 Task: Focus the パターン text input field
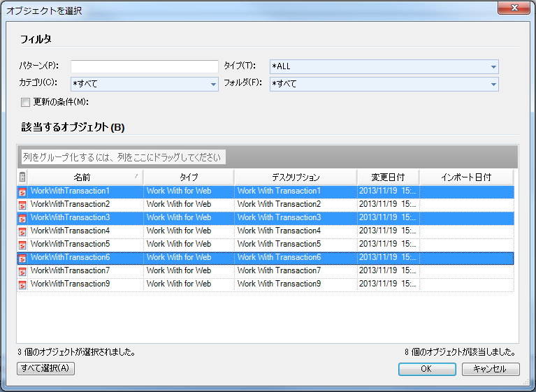pos(145,66)
